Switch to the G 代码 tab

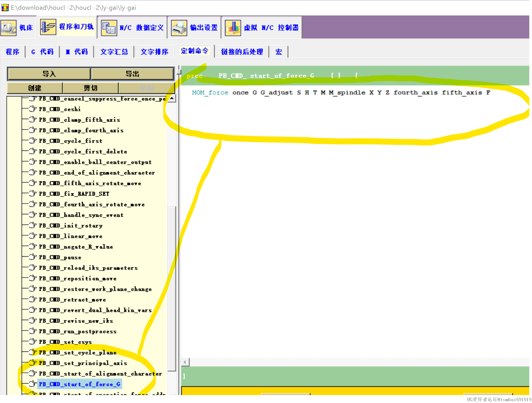coord(42,52)
